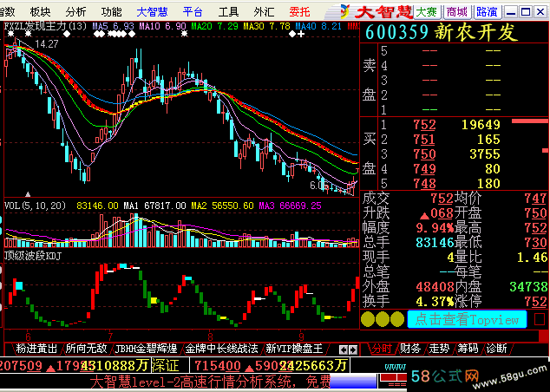
Task: Click the star marker below the MA10 value
Action: point(184,34)
